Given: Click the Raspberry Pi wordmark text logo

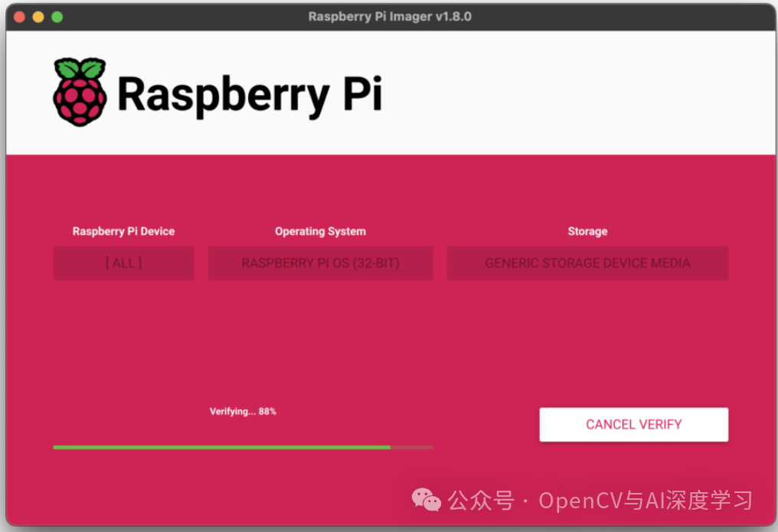Looking at the screenshot, I should pos(249,93).
